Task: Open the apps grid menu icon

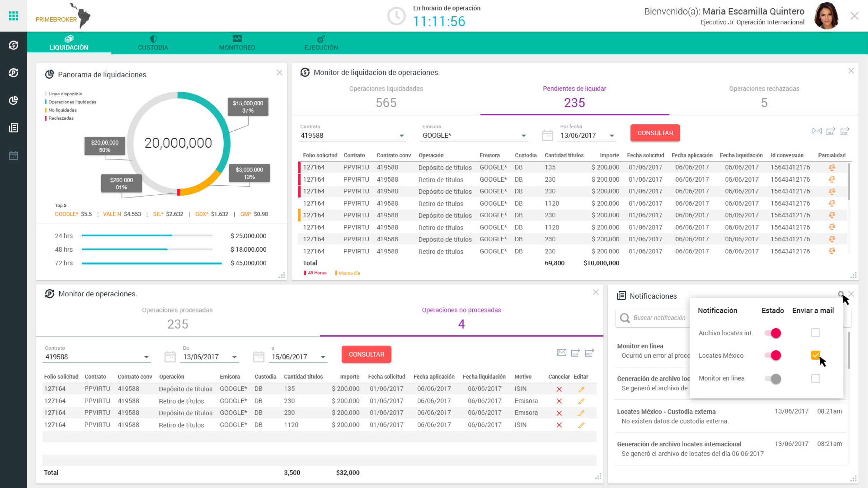Action: [x=14, y=16]
